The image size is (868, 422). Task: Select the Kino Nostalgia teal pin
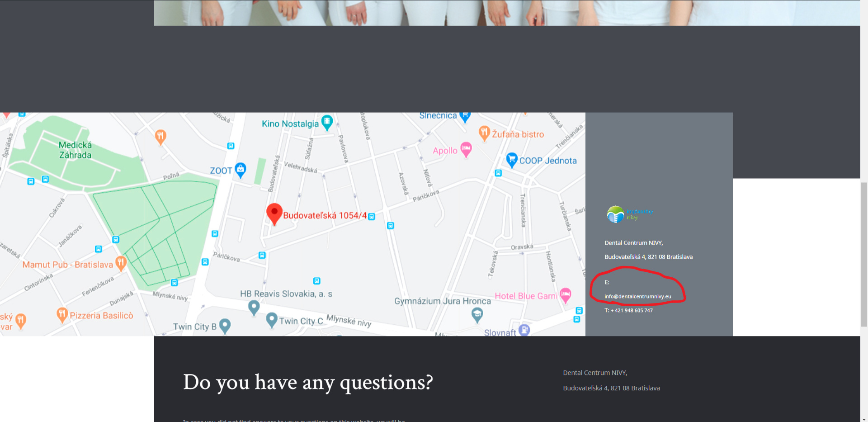pyautogui.click(x=327, y=123)
